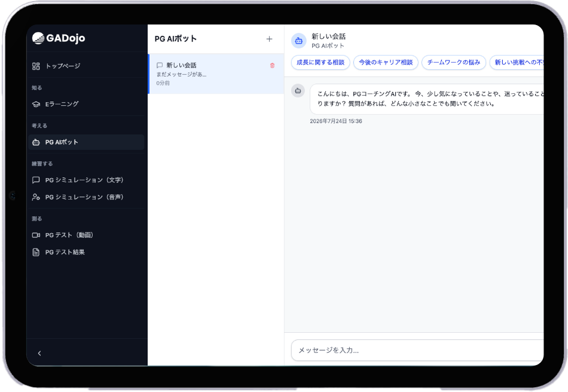This screenshot has height=392, width=568.
Task: Click the timestamp 2026年7月24日 15:36
Action: click(336, 121)
